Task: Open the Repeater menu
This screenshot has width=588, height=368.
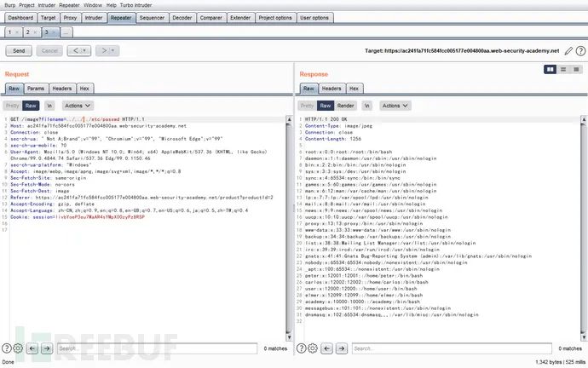Action: (69, 5)
